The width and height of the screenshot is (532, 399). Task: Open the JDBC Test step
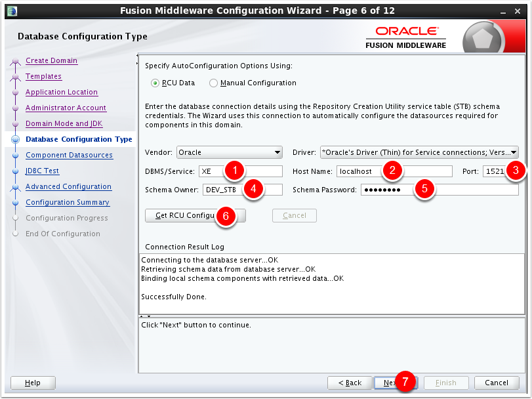click(42, 171)
